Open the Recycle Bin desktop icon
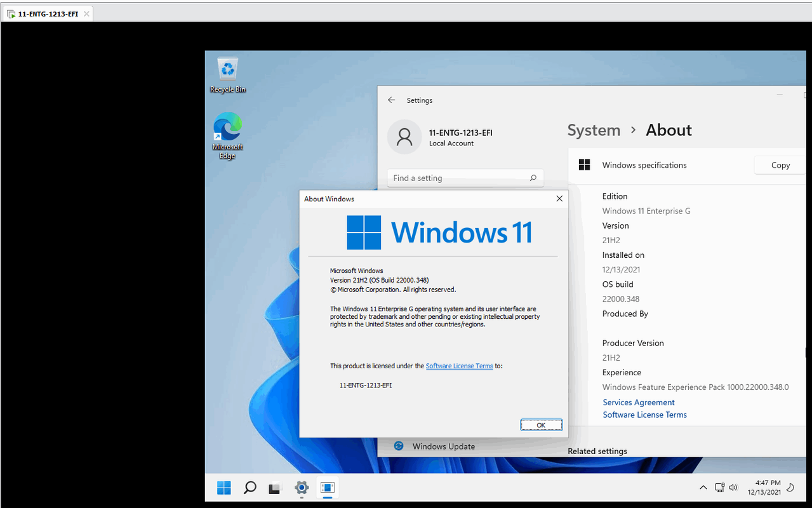This screenshot has height=508, width=812. (x=227, y=75)
